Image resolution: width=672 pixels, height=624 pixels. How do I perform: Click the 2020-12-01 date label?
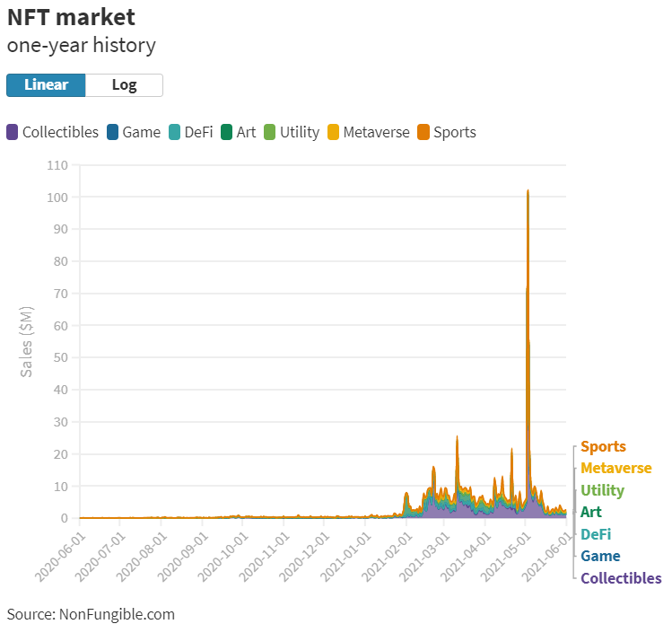pos(304,557)
